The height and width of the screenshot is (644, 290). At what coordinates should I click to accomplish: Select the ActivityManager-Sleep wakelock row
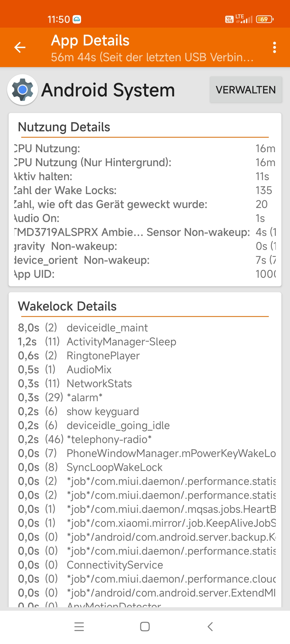point(145,342)
